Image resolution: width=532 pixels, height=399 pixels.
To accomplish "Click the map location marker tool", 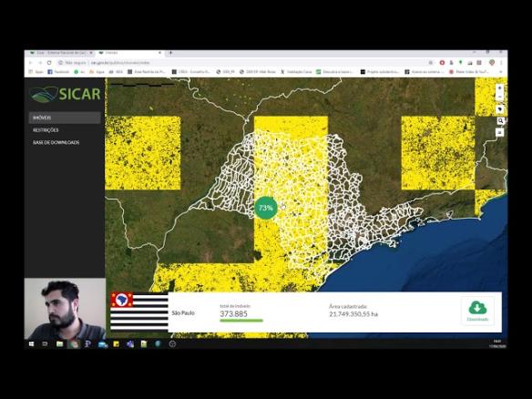I will coord(500,109).
